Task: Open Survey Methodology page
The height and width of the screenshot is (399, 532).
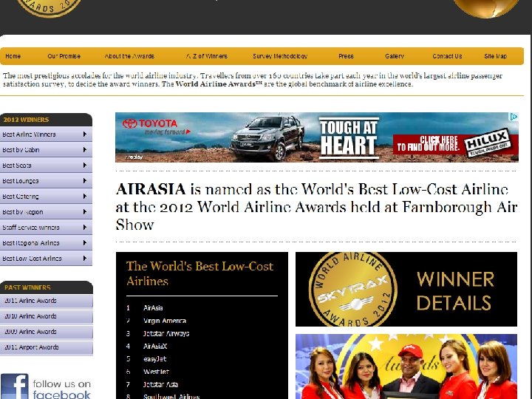Action: point(280,56)
